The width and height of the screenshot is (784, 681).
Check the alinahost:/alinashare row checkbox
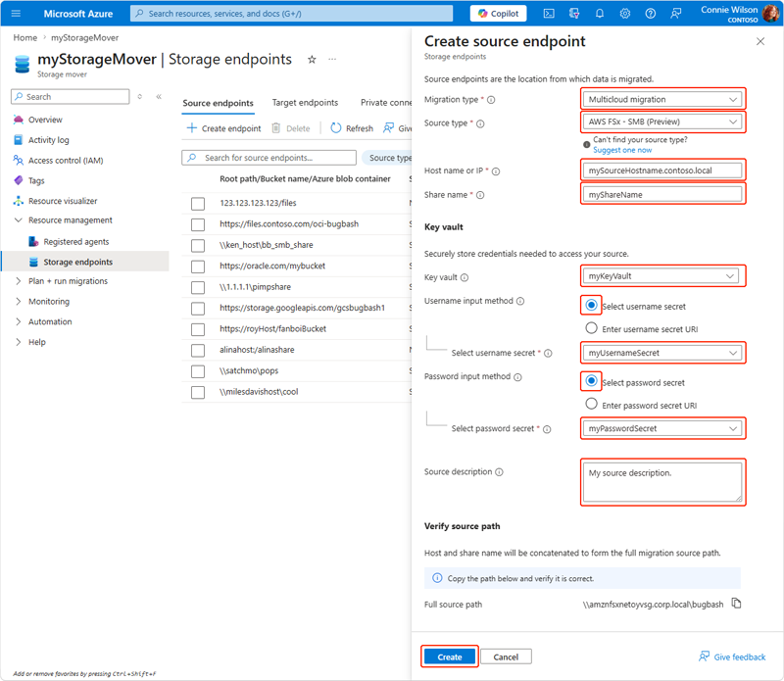coord(198,351)
